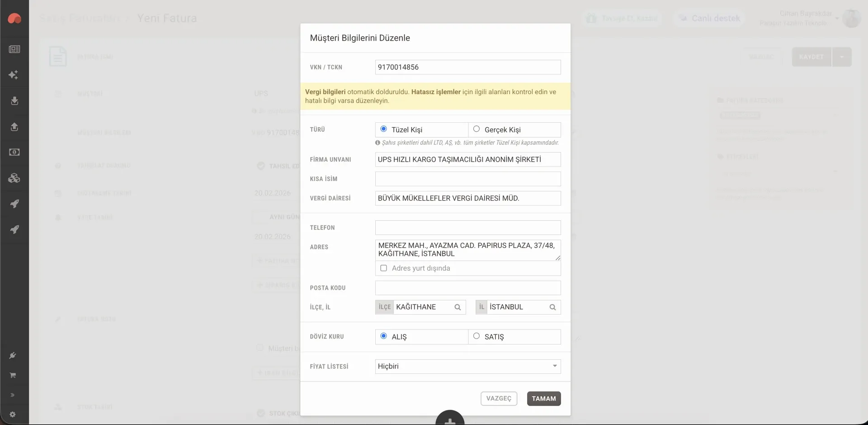Check the Adres yurt dışında checkbox
Image resolution: width=868 pixels, height=425 pixels.
point(384,268)
